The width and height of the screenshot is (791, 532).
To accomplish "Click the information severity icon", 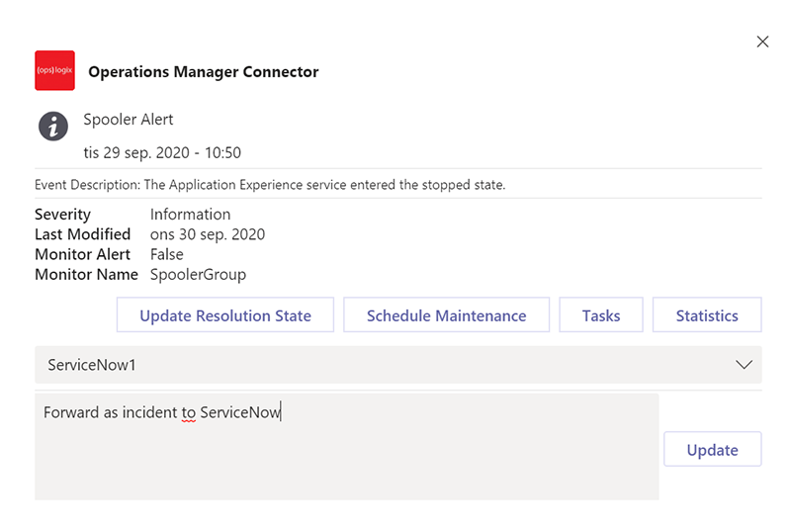I will point(53,127).
